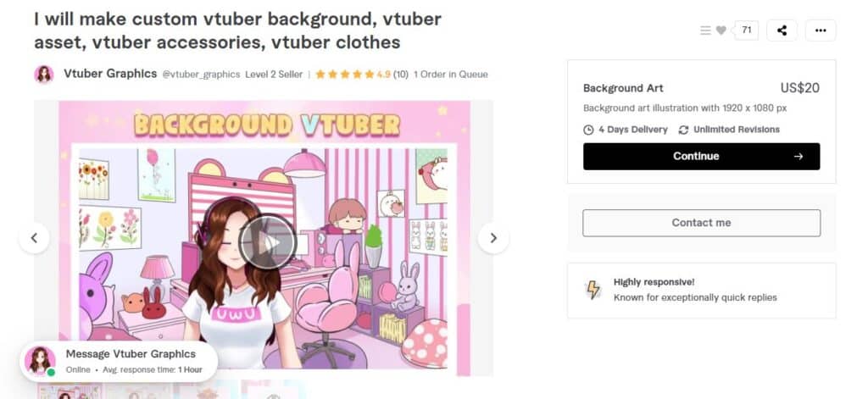
Task: Play the gig preview video
Action: (268, 241)
